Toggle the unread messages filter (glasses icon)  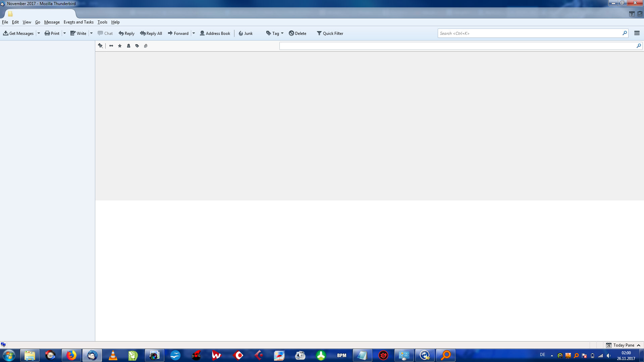[111, 46]
